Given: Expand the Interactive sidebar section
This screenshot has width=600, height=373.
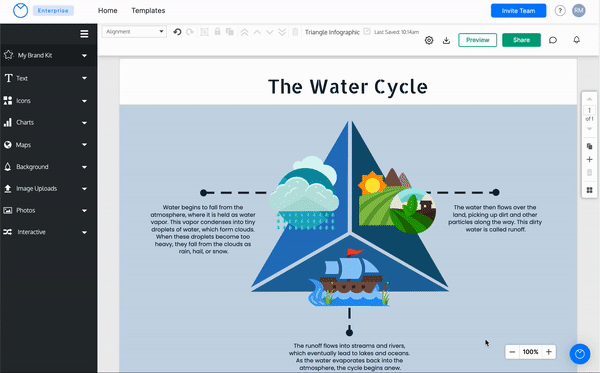Looking at the screenshot, I should tap(48, 232).
